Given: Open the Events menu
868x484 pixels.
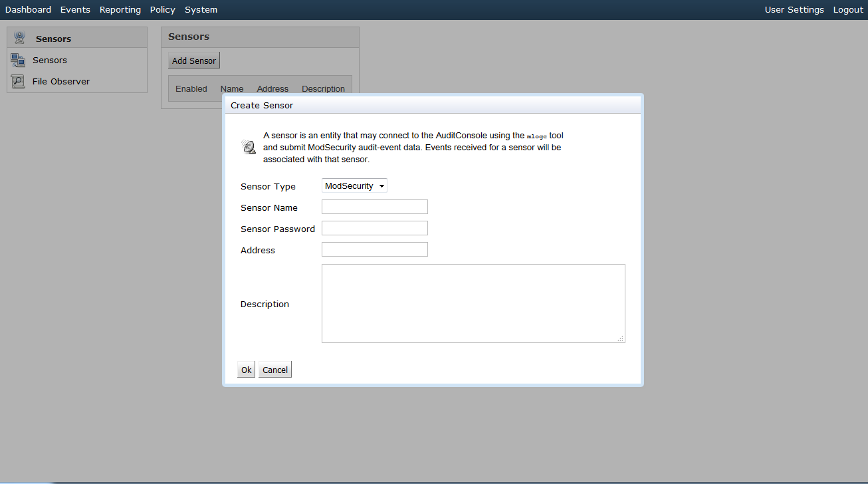Looking at the screenshot, I should click(75, 10).
